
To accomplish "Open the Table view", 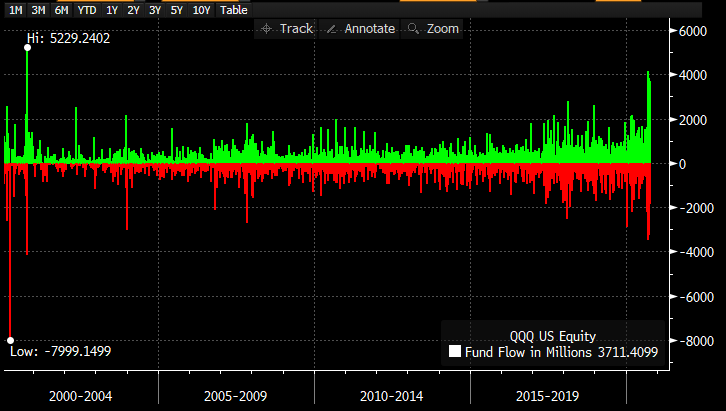I will coord(234,10).
